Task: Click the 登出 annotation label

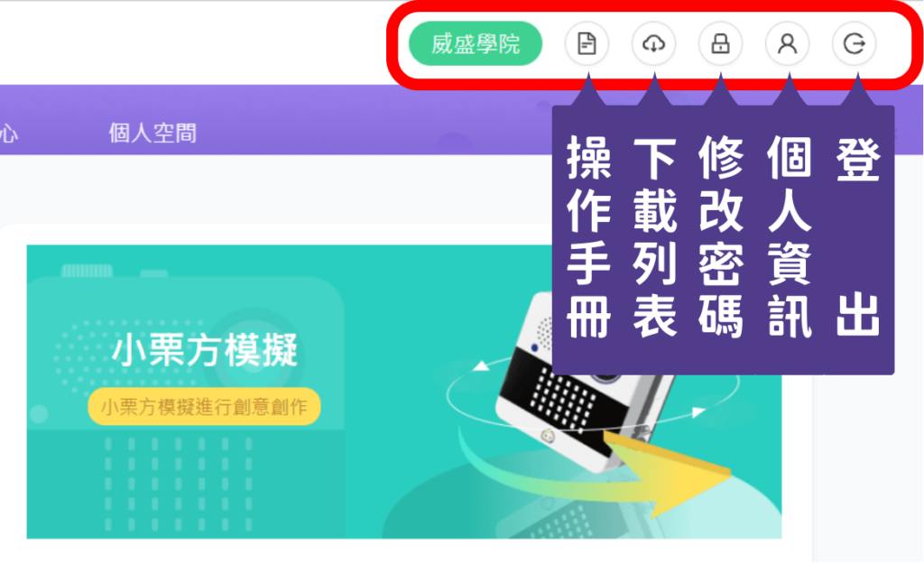Action: 858,237
